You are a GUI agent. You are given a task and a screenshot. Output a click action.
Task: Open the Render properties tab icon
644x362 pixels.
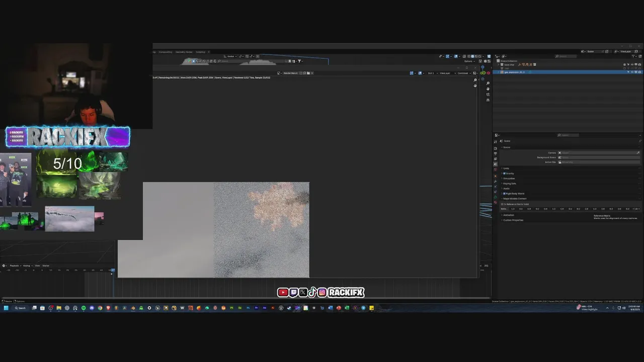click(x=496, y=148)
